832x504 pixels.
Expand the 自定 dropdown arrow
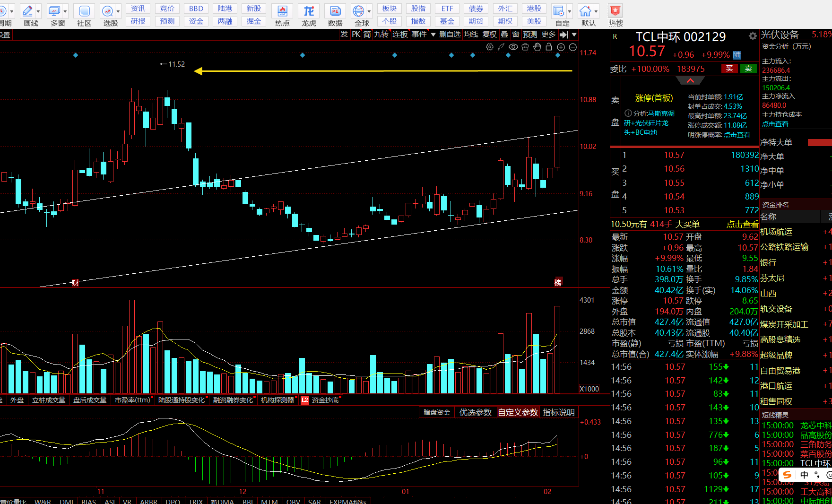tap(569, 11)
